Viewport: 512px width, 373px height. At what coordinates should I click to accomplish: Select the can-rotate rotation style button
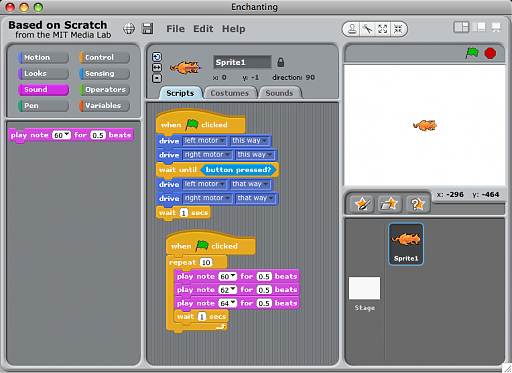(157, 57)
